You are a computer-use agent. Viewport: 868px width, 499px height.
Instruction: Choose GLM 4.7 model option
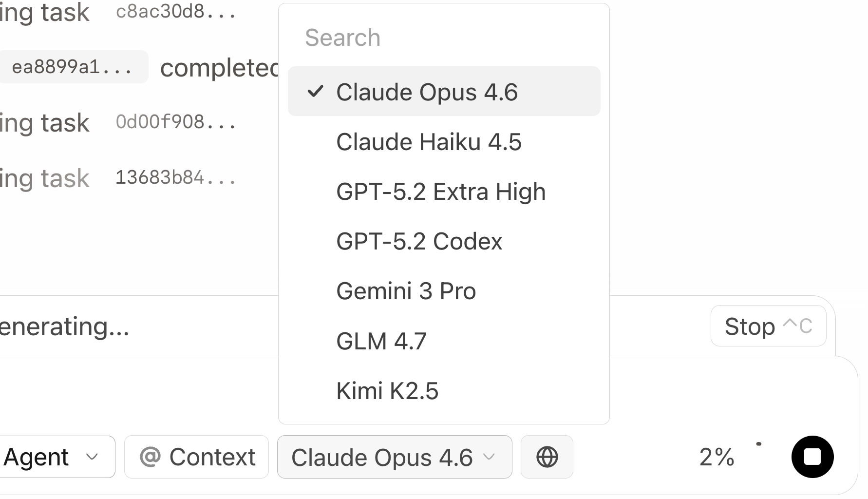coord(381,341)
